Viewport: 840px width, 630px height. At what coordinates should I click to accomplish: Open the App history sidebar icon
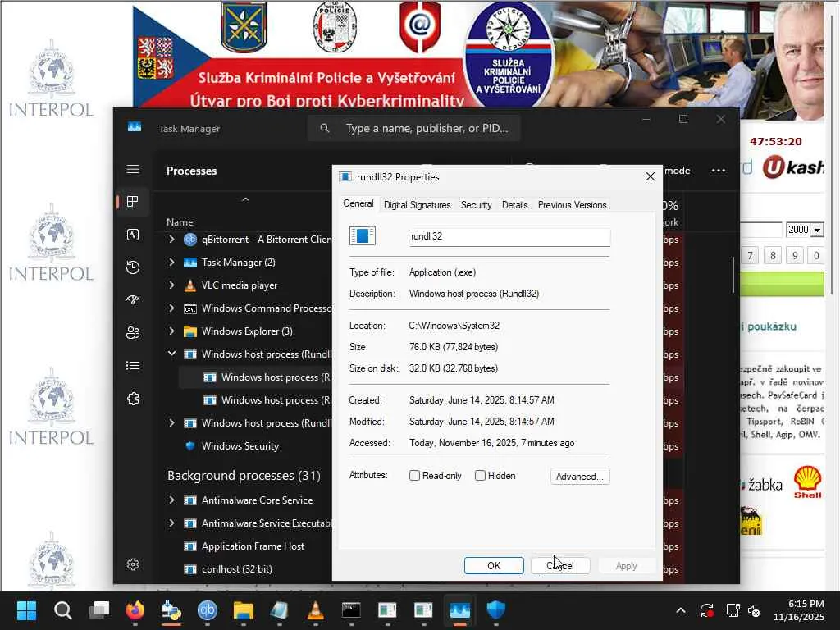click(x=133, y=267)
